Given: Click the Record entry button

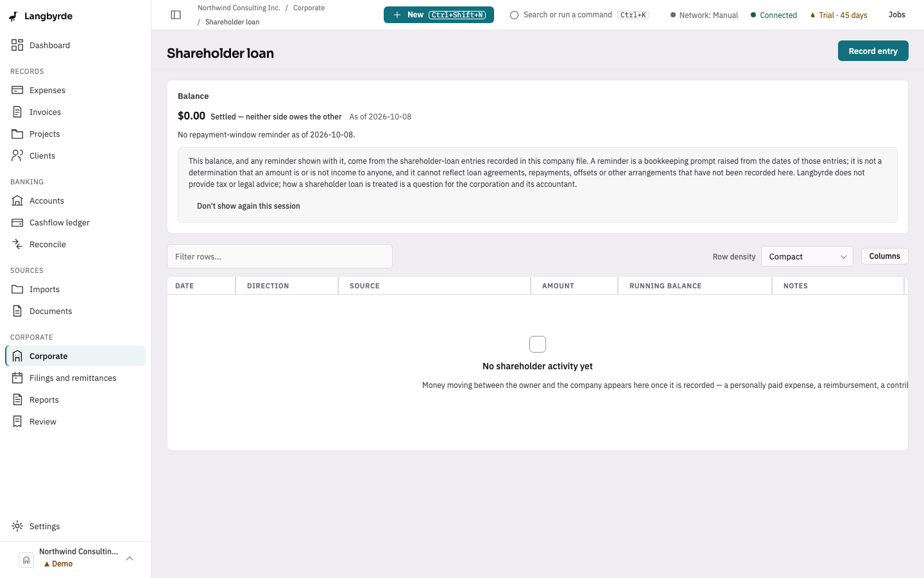Looking at the screenshot, I should point(873,51).
